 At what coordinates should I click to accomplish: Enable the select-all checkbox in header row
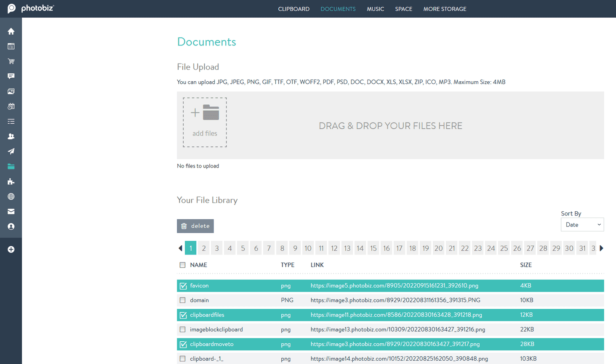183,265
